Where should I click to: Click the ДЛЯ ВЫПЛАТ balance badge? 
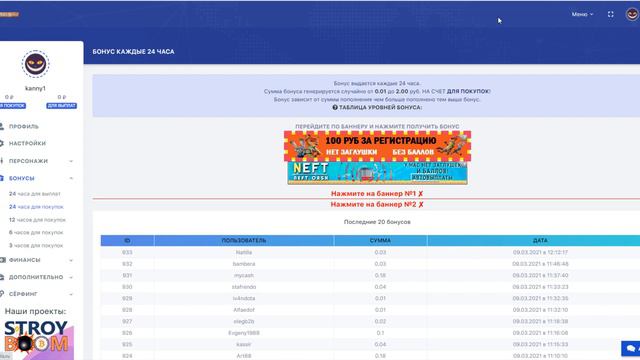point(62,106)
